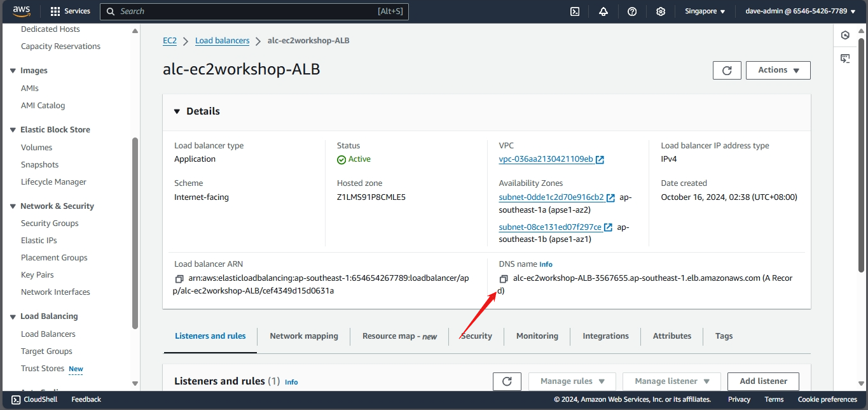The width and height of the screenshot is (868, 410).
Task: Switch to the Monitoring tab
Action: coord(537,336)
